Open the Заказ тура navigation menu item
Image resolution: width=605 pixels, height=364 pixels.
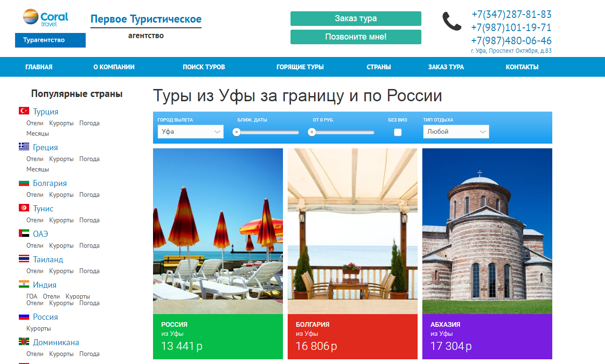(x=446, y=67)
